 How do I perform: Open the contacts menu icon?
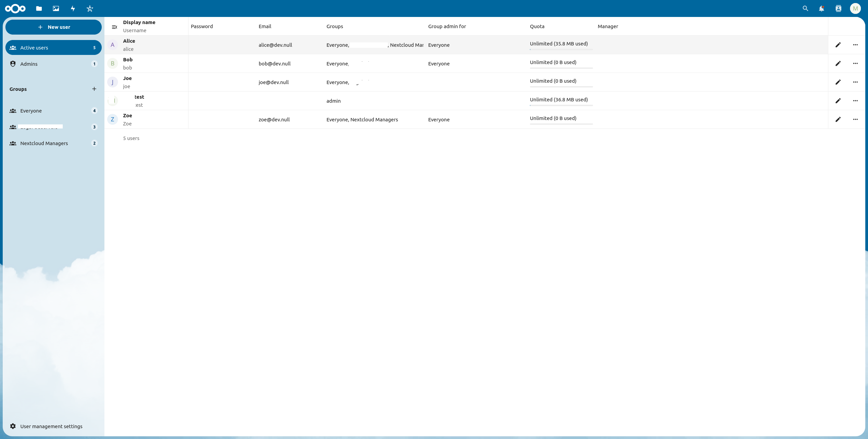click(839, 8)
